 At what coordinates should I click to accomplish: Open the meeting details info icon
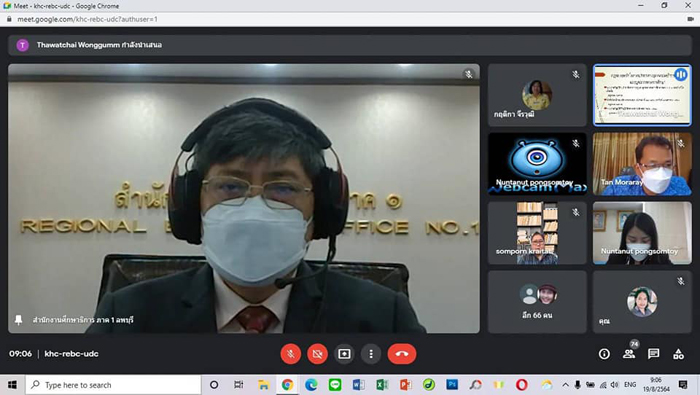(x=604, y=354)
